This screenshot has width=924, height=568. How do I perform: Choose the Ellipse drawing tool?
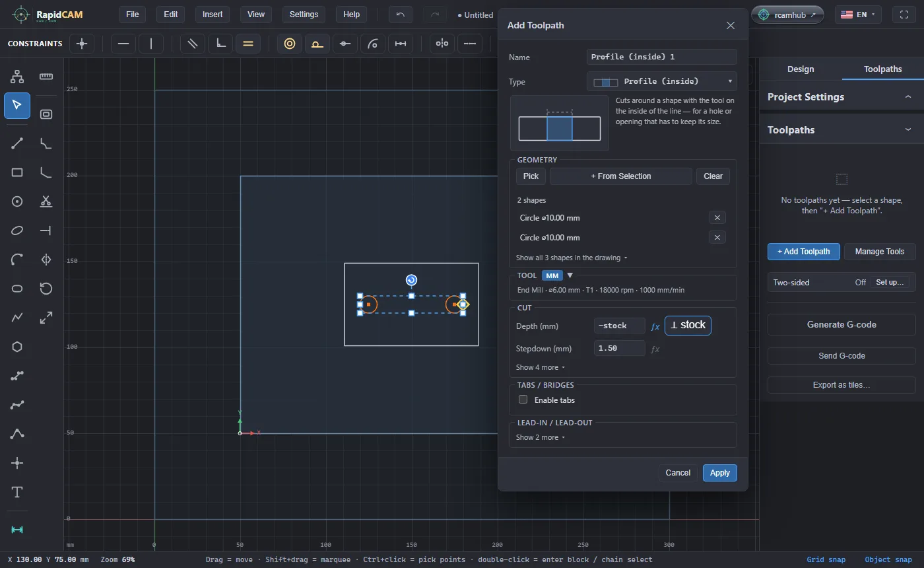(17, 231)
